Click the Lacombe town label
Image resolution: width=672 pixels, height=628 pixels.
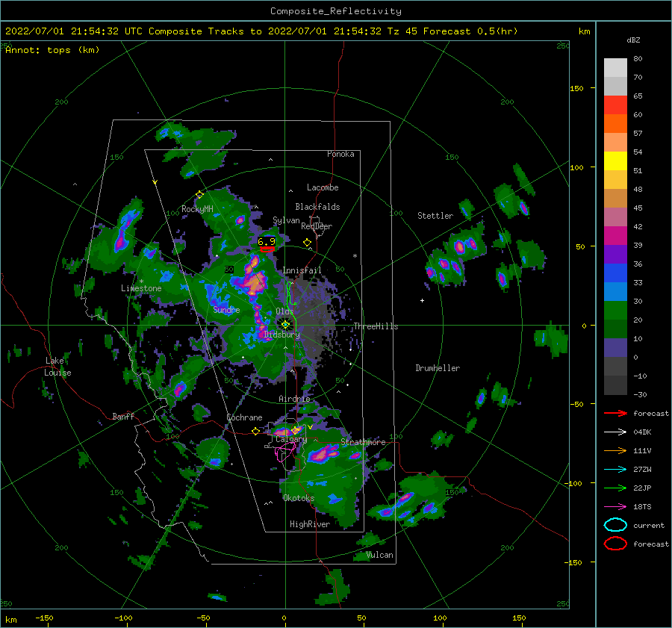point(323,187)
